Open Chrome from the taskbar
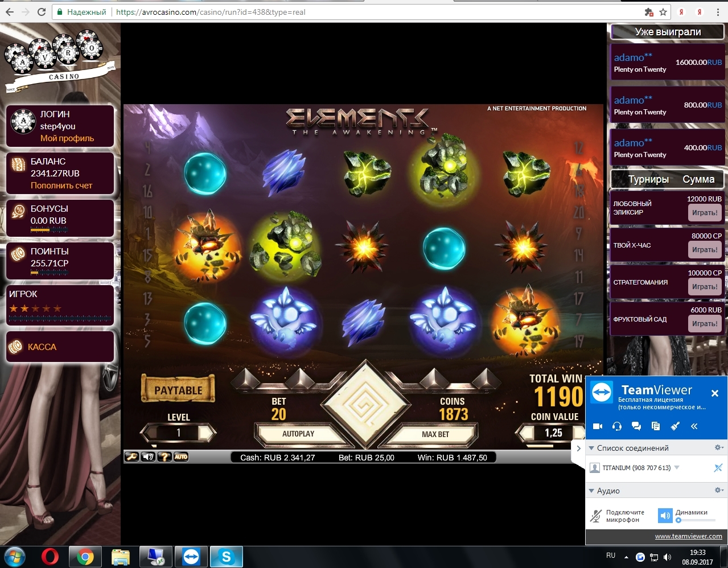The height and width of the screenshot is (568, 728). 85,557
